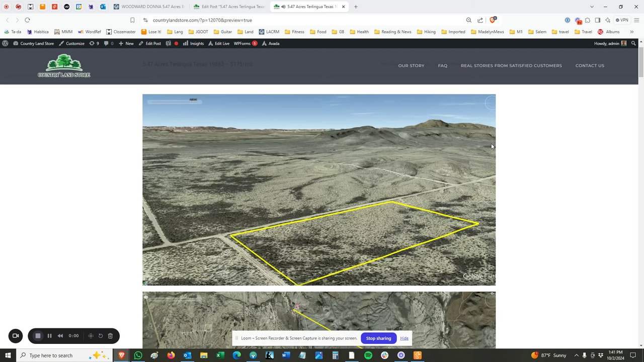Open the Loom camera bubble icon
Viewport: 644px width, 362px height.
[x=16, y=336]
